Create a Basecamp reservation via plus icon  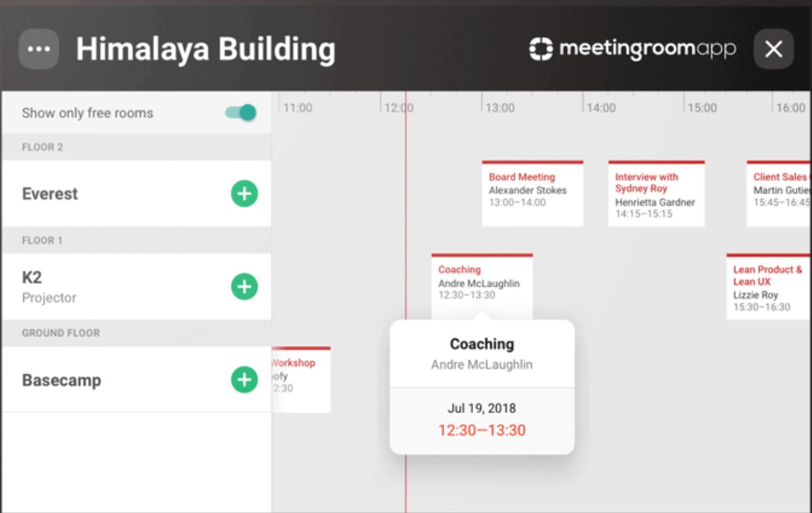pos(243,380)
